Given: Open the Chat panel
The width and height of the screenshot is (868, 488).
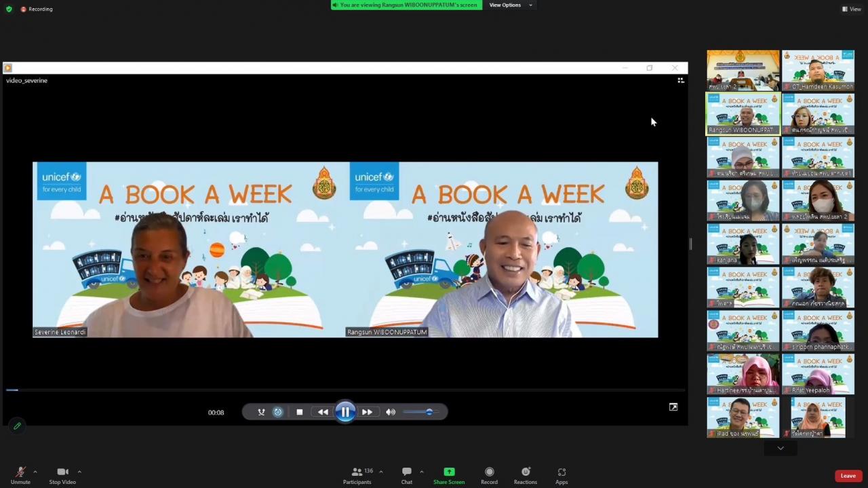Looking at the screenshot, I should tap(406, 475).
